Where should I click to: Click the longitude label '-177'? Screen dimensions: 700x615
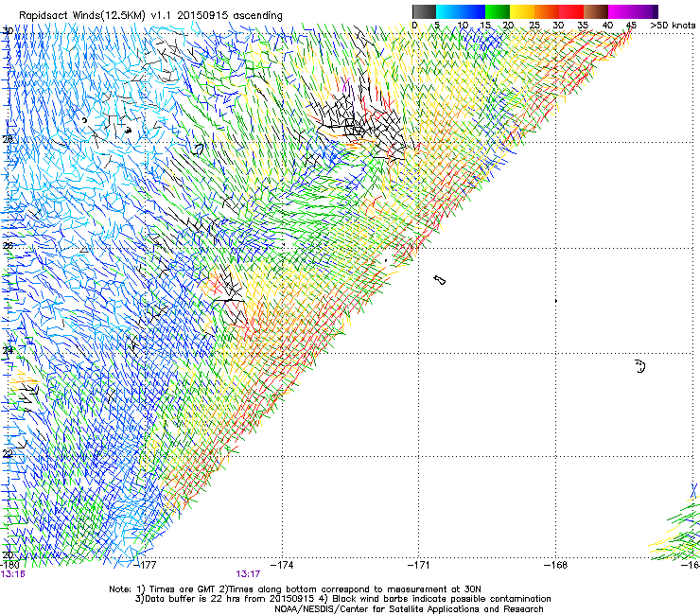coord(145,565)
